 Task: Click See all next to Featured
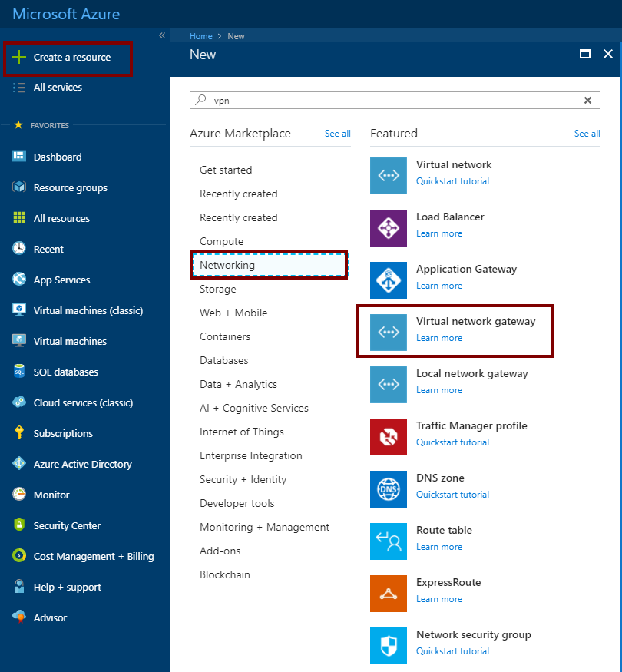(587, 134)
